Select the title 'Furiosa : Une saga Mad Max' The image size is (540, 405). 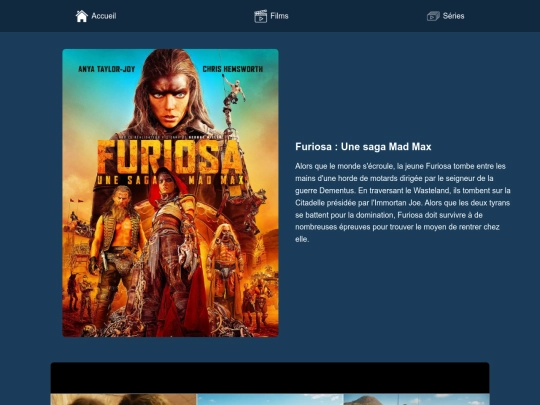(x=363, y=147)
